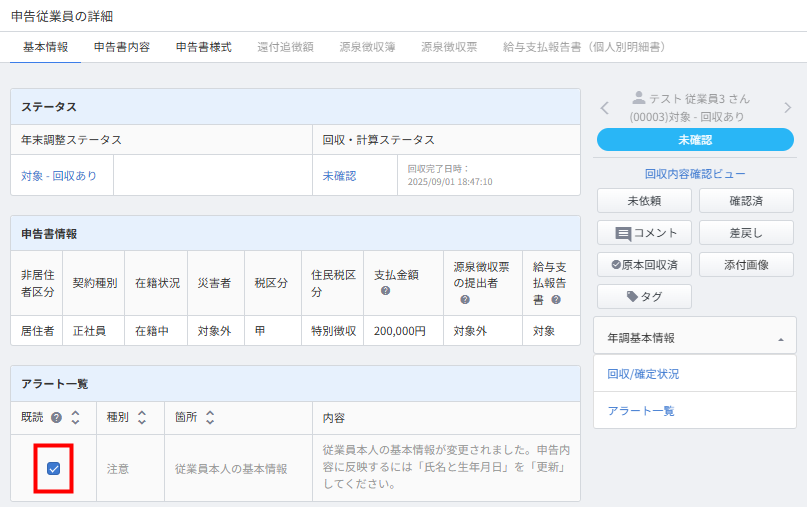Open the コメント button
Image resolution: width=807 pixels, height=507 pixels.
click(x=644, y=233)
